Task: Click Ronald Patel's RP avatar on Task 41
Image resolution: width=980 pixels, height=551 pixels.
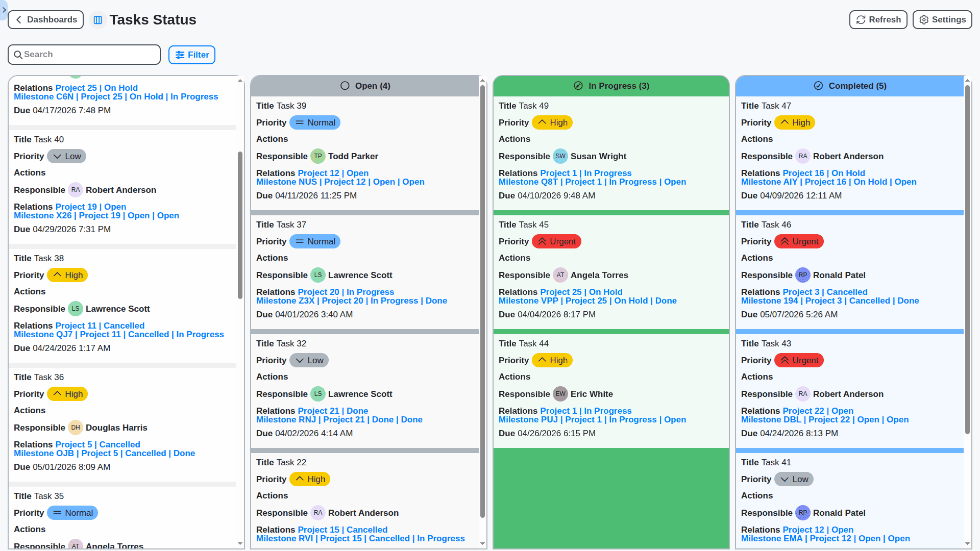Action: coord(803,513)
